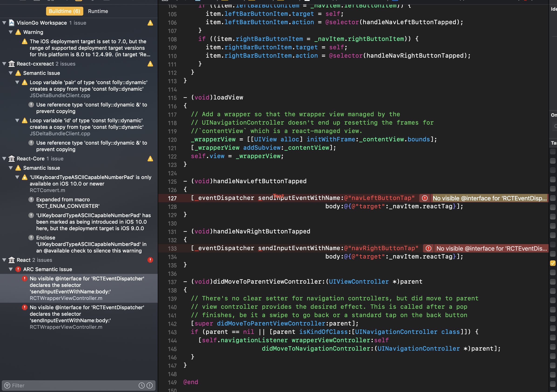Click the filter funnel icon in the Filter field
557x392 pixels.
7,385
